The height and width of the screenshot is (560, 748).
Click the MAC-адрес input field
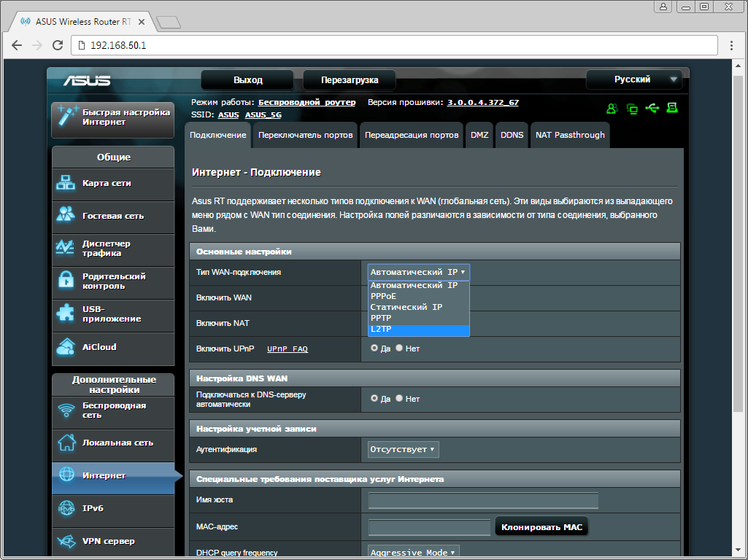pyautogui.click(x=429, y=527)
